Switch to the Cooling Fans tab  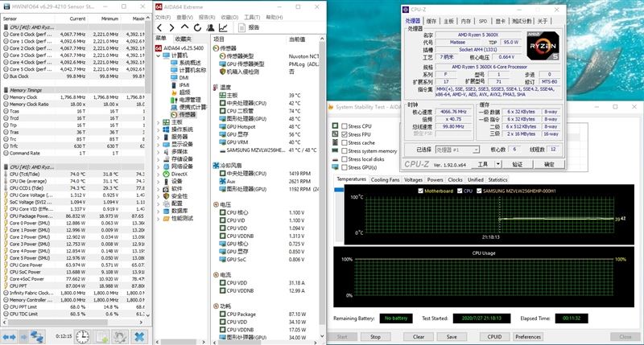click(x=385, y=179)
